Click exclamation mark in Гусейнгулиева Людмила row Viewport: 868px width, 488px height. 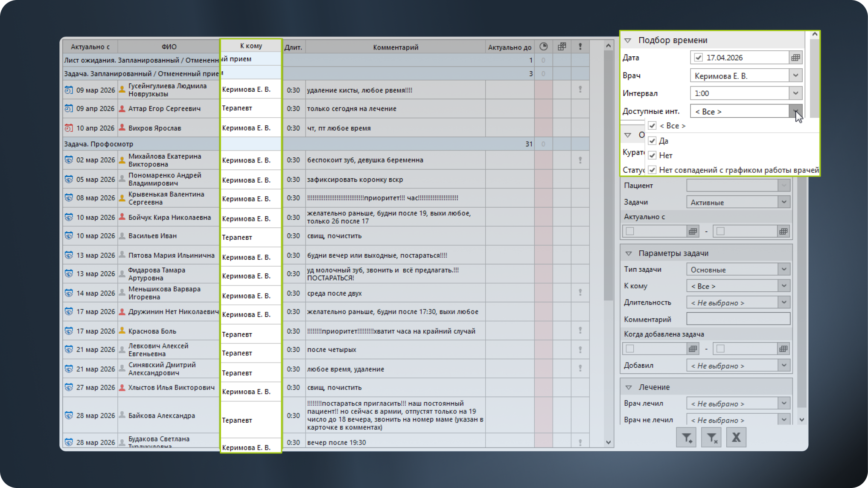(x=580, y=90)
